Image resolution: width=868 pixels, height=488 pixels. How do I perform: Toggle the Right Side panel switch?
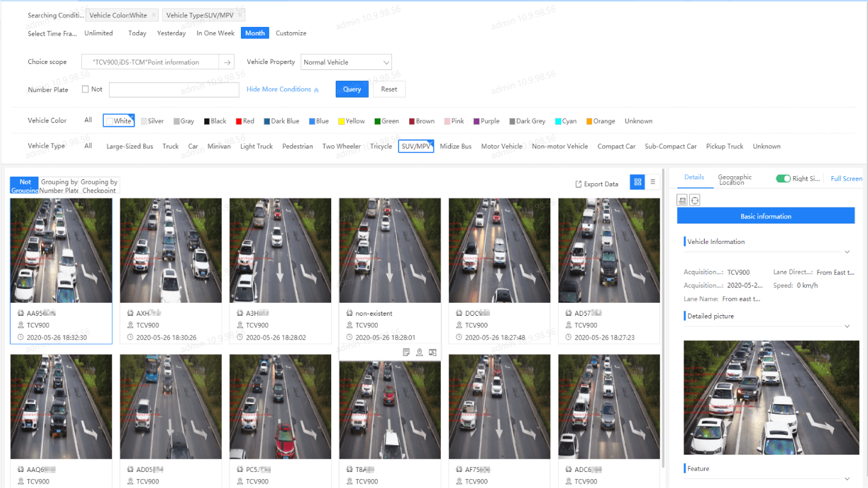pos(783,179)
